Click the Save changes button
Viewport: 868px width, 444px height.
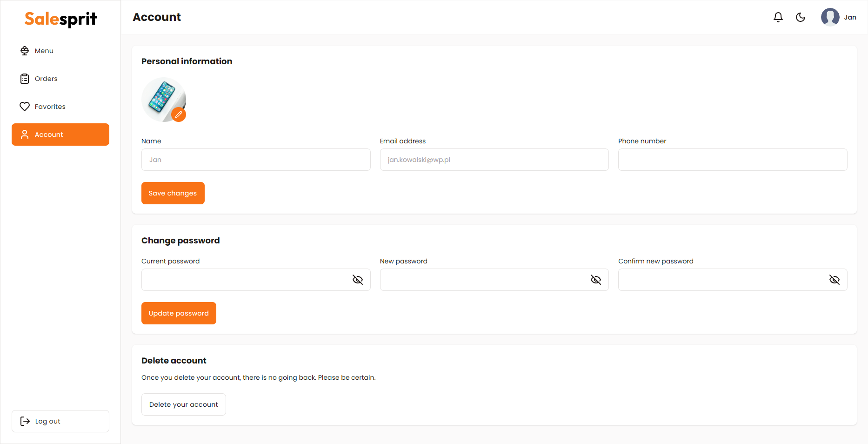[173, 193]
